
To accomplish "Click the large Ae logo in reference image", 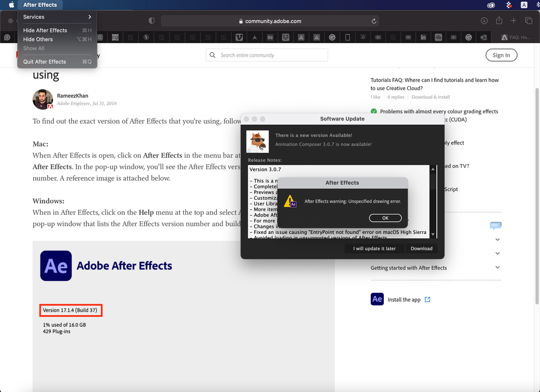I will point(56,266).
